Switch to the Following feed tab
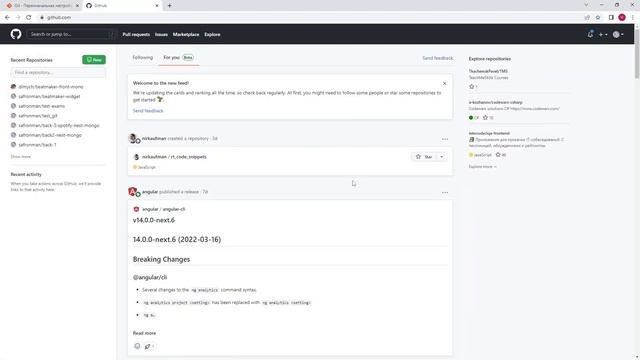This screenshot has height=360, width=640. click(x=142, y=58)
